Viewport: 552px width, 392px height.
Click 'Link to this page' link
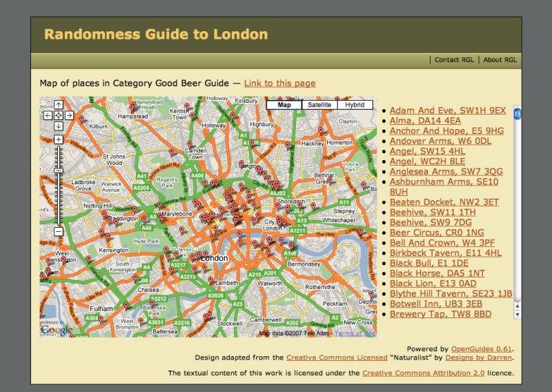click(x=279, y=84)
